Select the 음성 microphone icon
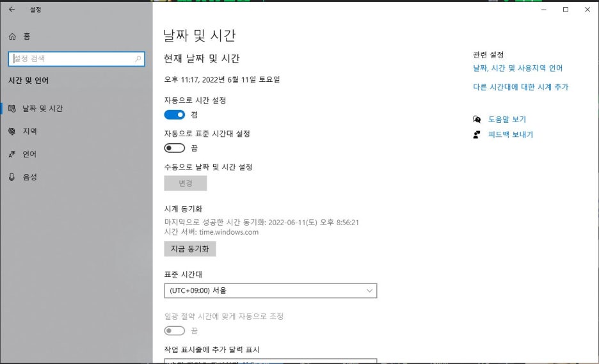This screenshot has width=599, height=364. click(12, 177)
